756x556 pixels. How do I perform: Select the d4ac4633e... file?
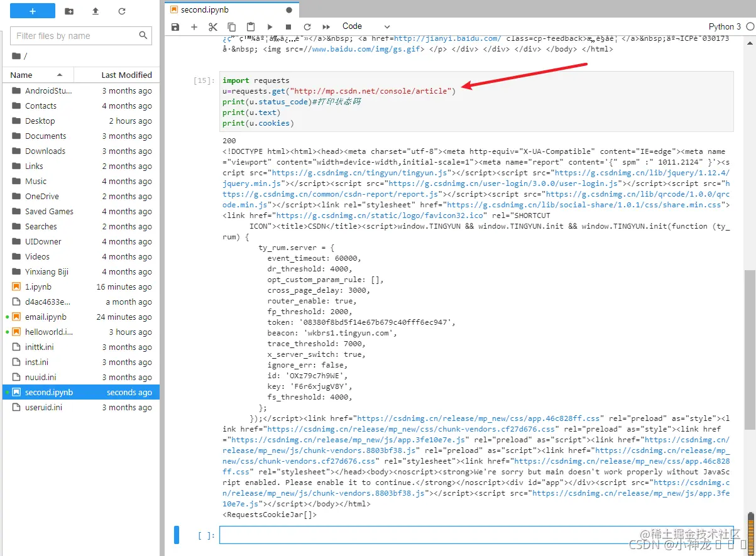click(81, 302)
